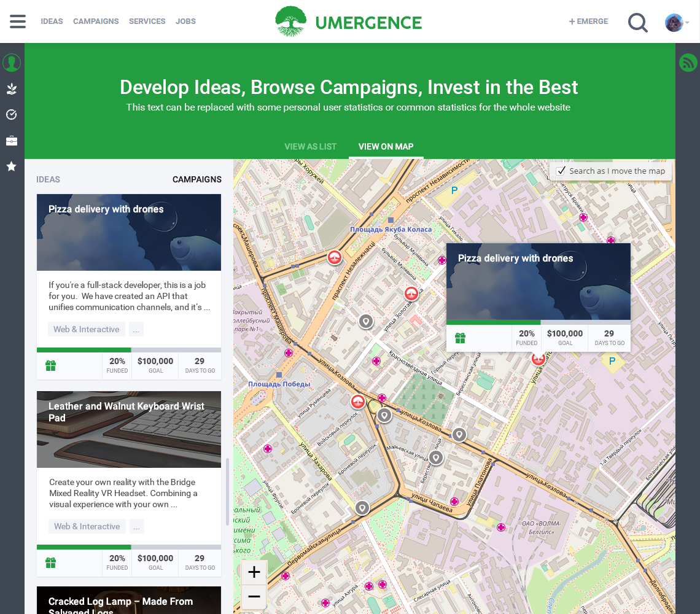
Task: Select the star favorites icon in sidebar
Action: tap(11, 166)
